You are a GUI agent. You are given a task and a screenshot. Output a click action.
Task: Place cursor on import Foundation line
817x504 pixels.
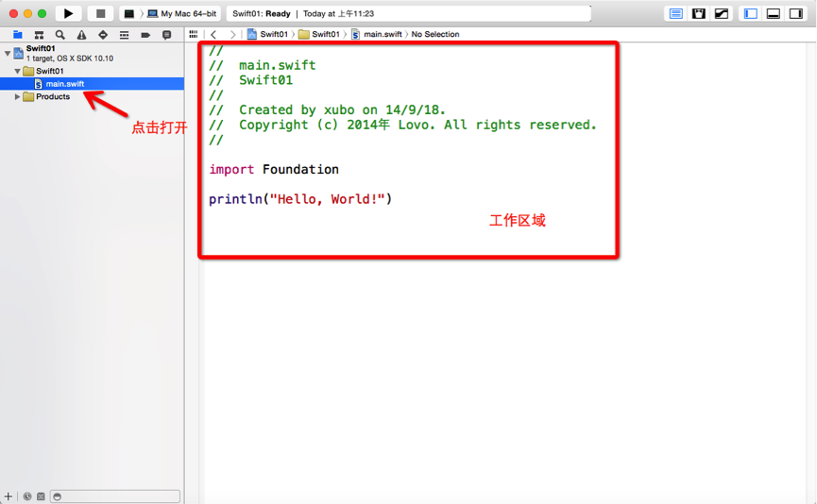[x=274, y=169]
